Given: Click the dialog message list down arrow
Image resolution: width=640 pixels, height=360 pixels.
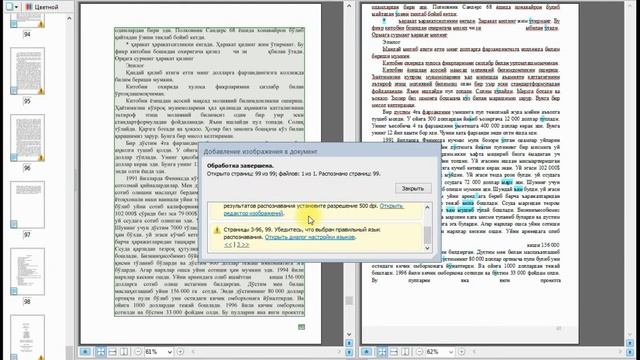Looking at the screenshot, I should [x=427, y=248].
